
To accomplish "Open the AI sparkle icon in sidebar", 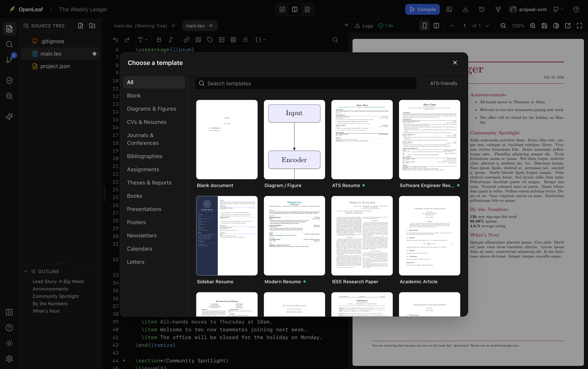I will click(x=9, y=117).
